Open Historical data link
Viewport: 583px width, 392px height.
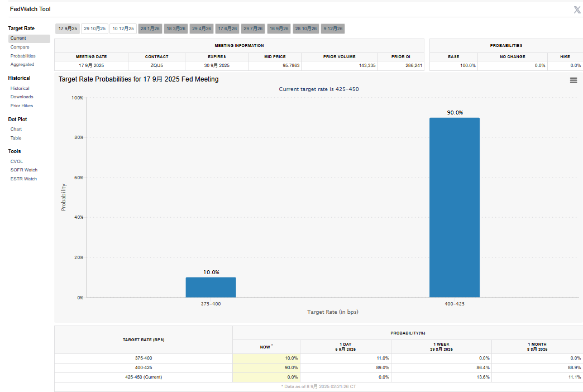20,88
